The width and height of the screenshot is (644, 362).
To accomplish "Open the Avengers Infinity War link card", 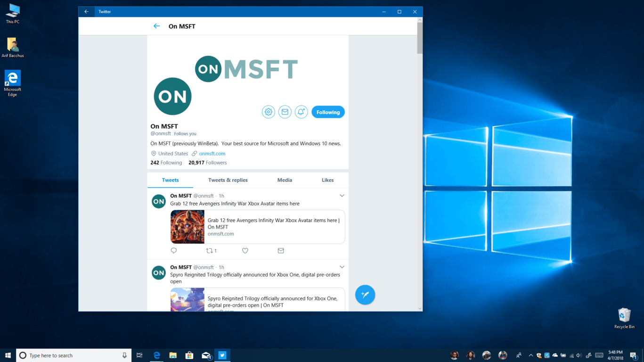I will [258, 227].
